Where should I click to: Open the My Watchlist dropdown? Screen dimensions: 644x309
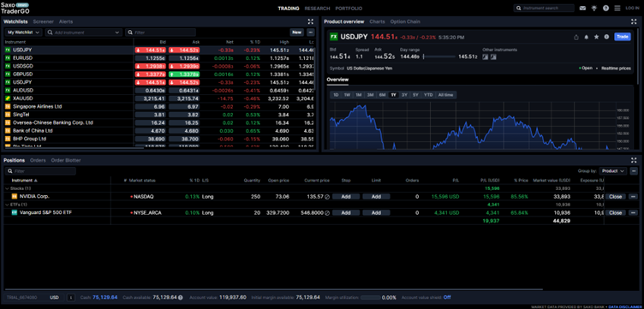[x=23, y=33]
